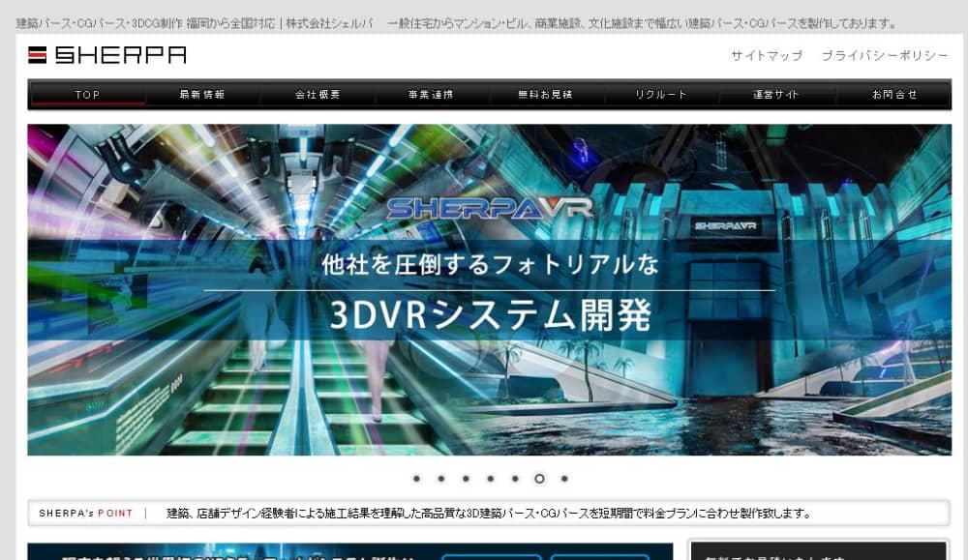Open the 事業連携 menu item

431,95
